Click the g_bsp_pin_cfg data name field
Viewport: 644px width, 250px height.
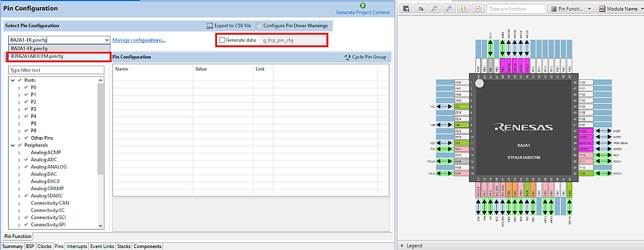tap(293, 40)
